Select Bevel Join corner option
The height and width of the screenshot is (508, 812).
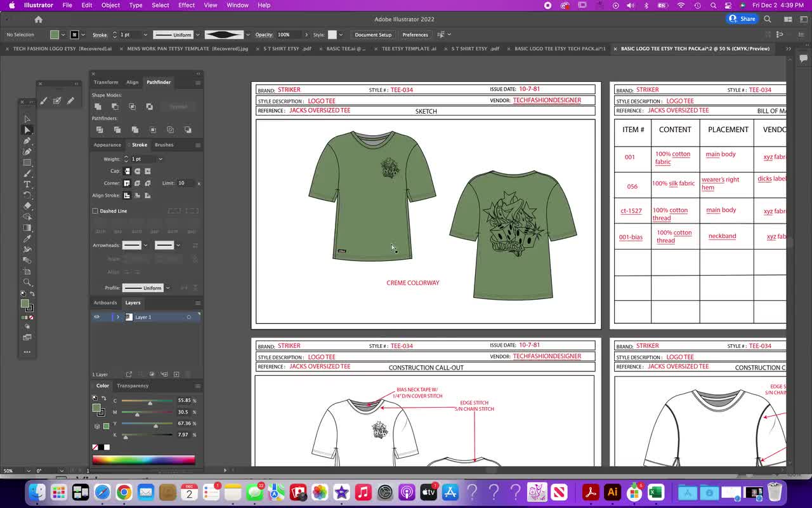(148, 183)
